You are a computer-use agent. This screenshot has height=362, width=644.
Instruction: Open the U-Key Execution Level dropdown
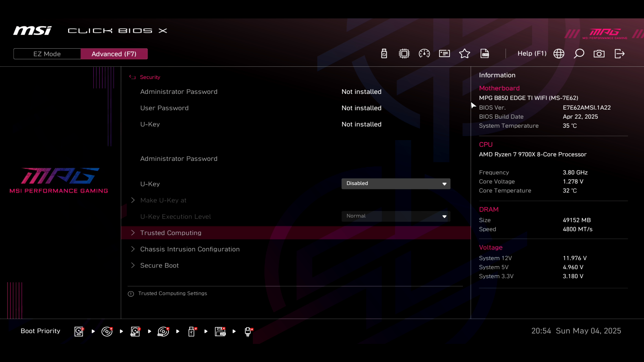[396, 216]
